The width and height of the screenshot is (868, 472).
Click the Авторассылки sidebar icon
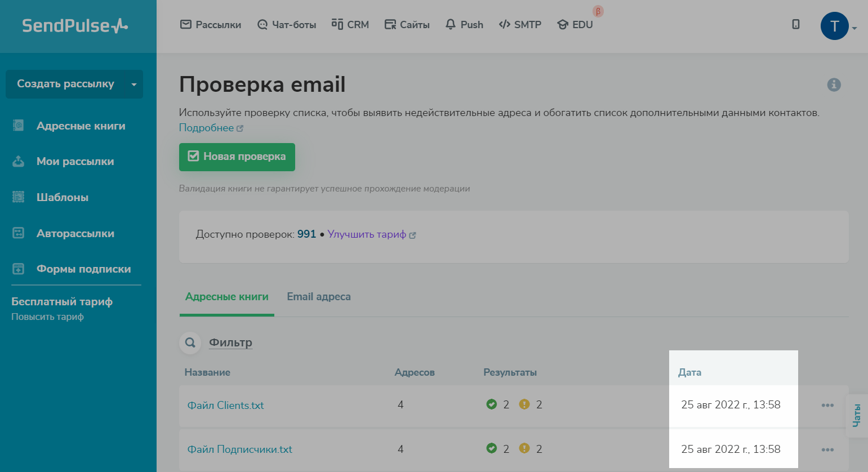pyautogui.click(x=19, y=233)
